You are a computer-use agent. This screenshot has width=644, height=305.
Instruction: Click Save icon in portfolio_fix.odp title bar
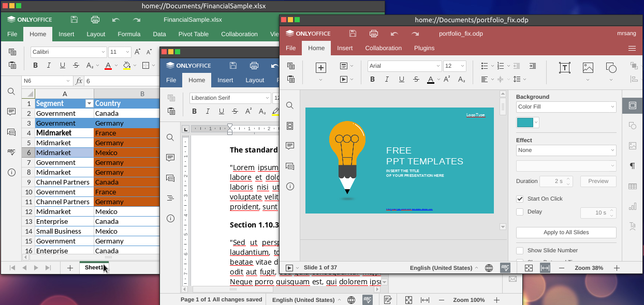pos(353,34)
